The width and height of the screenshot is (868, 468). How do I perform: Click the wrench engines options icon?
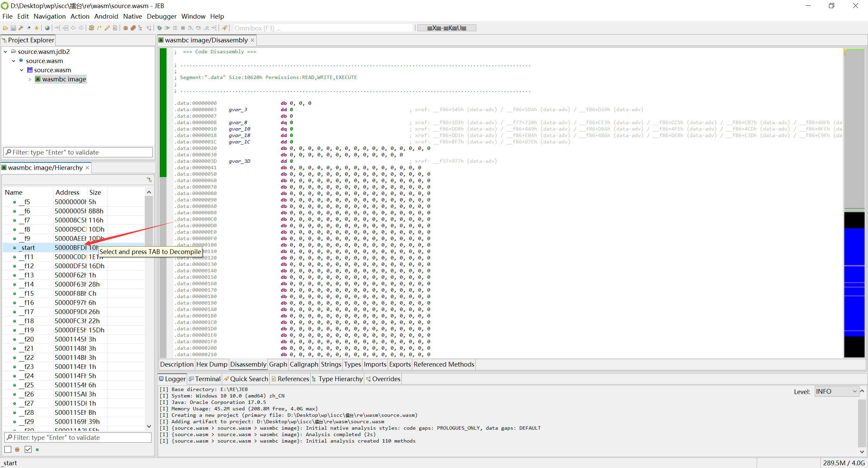point(21,28)
